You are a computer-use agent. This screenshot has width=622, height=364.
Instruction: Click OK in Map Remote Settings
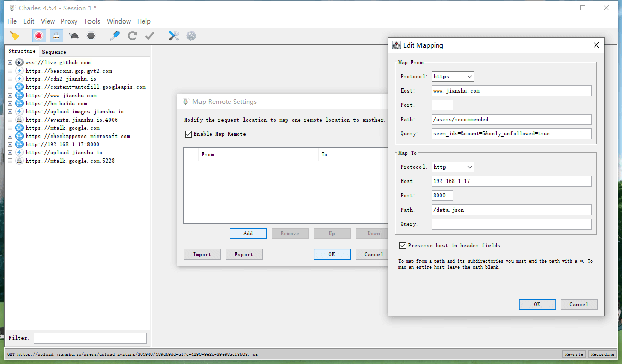332,254
